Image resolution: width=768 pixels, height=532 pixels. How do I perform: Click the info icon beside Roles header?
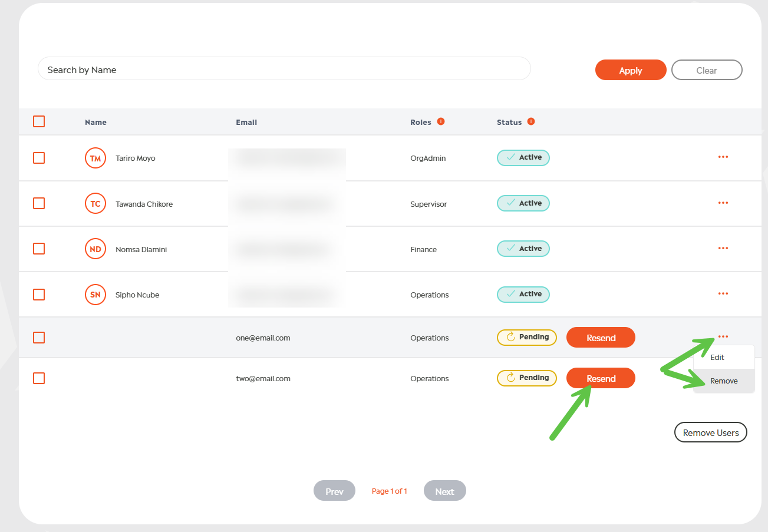441,122
